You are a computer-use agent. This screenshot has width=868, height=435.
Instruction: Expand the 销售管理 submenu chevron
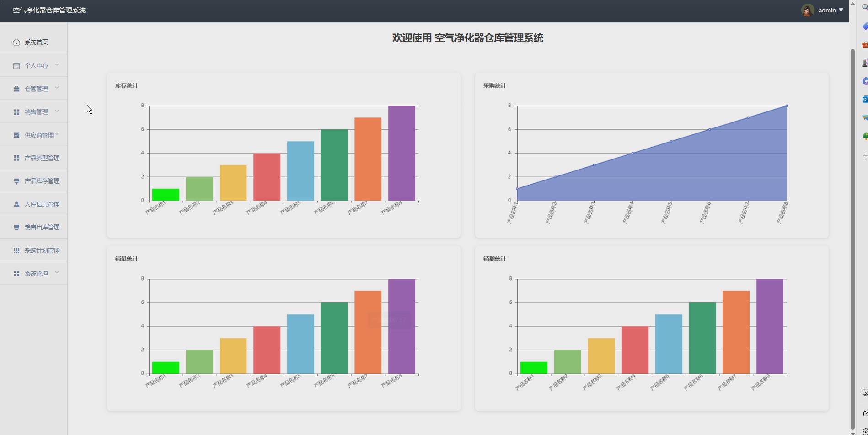pyautogui.click(x=57, y=111)
